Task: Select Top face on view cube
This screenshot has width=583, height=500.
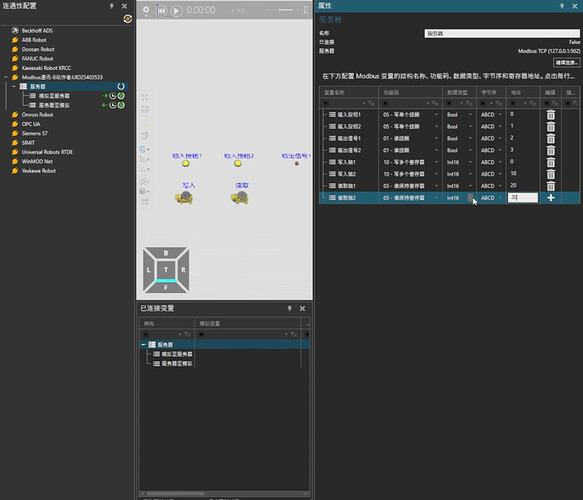Action: coord(166,270)
